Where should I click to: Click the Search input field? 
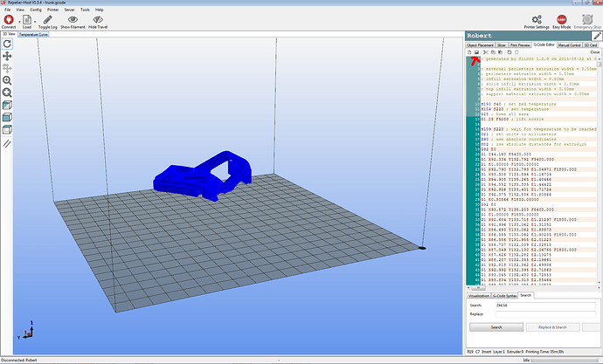point(545,306)
